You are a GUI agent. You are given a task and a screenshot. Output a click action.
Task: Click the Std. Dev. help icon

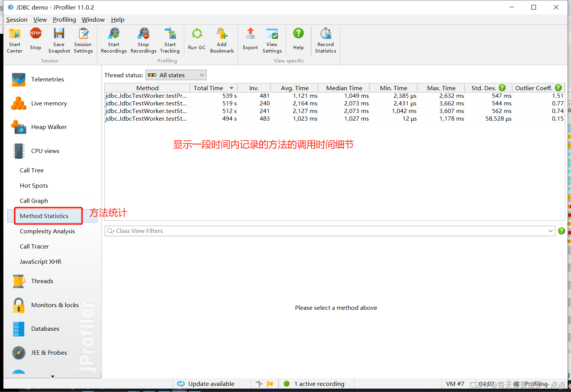[x=502, y=88]
